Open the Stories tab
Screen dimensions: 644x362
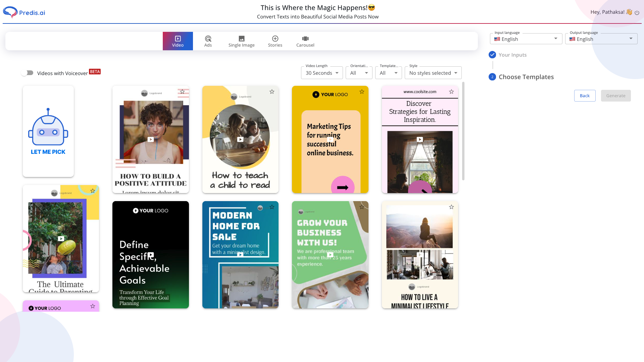click(275, 41)
